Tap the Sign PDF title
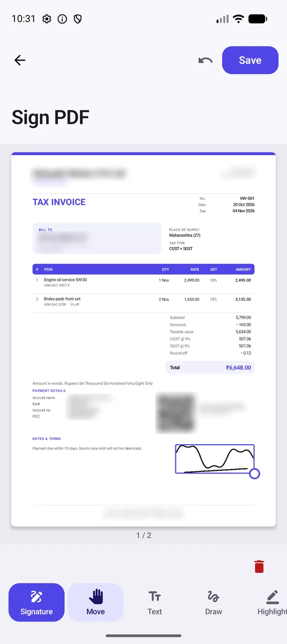This screenshot has width=287, height=644. coord(50,117)
